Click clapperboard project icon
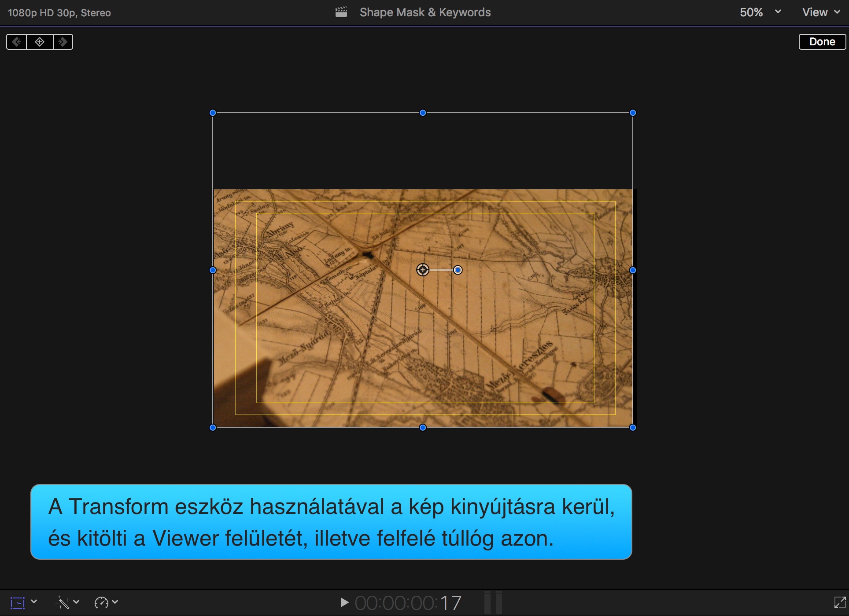Screen dimensions: 849x616 coord(341,12)
